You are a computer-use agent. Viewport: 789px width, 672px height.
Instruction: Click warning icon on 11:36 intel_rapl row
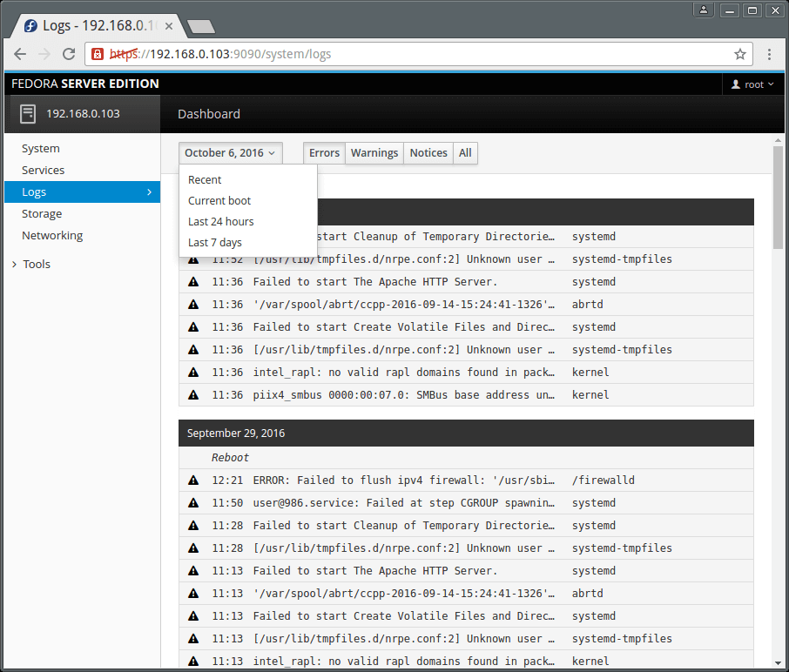(x=193, y=373)
